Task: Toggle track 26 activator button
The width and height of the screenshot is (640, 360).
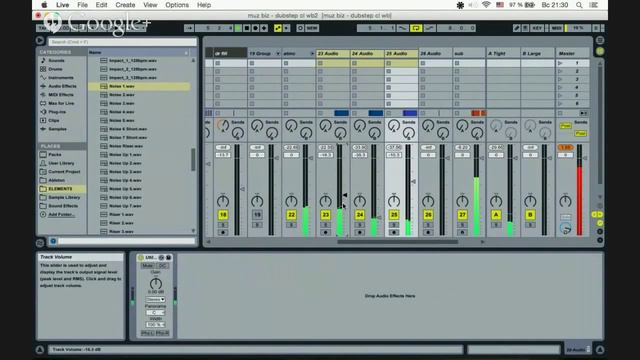Action: [428, 215]
